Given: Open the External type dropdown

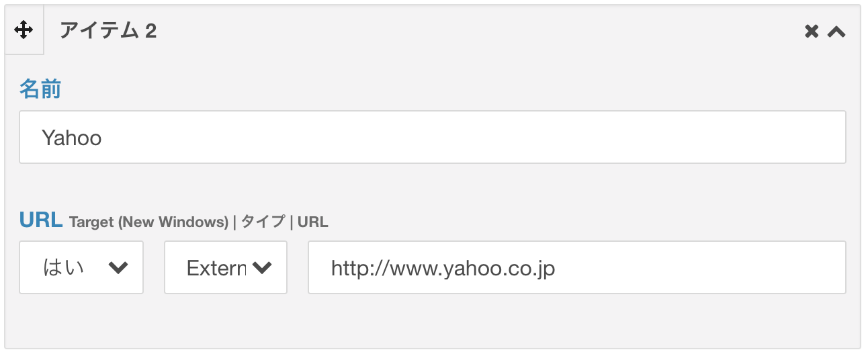Looking at the screenshot, I should click(226, 267).
